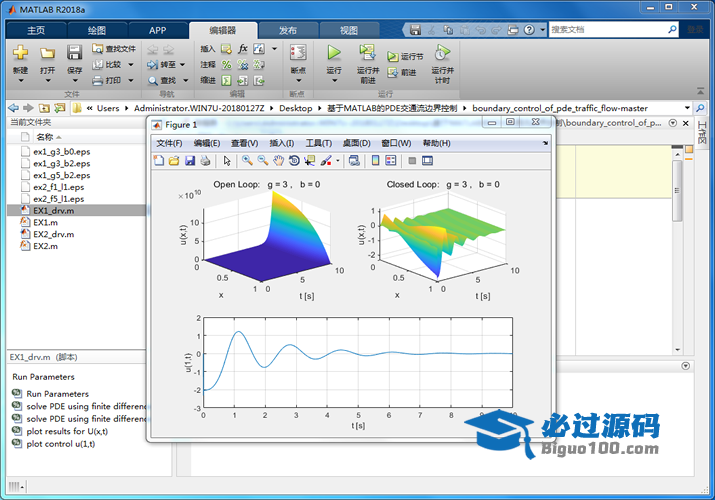
Task: Open the Save (保存) dropdown arrow
Action: 75,81
